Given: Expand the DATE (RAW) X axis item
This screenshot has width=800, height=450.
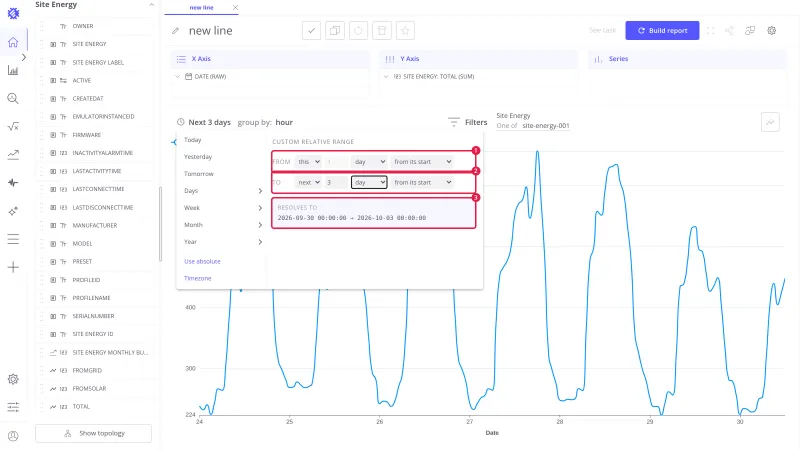Looking at the screenshot, I should click(178, 77).
